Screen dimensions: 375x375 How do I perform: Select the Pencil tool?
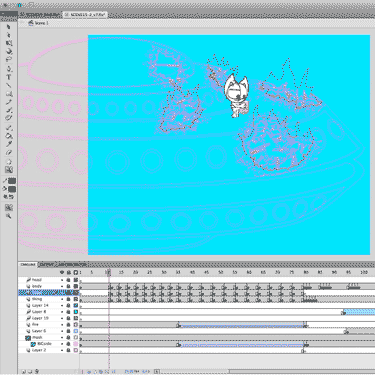coord(9,102)
